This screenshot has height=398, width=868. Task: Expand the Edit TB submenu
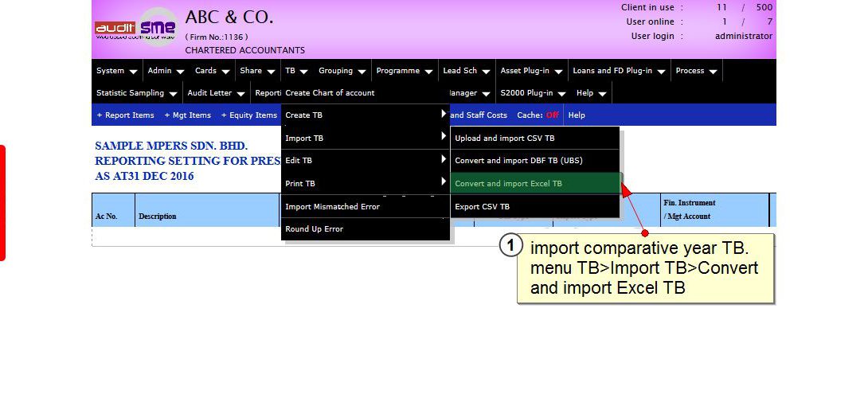tap(365, 161)
